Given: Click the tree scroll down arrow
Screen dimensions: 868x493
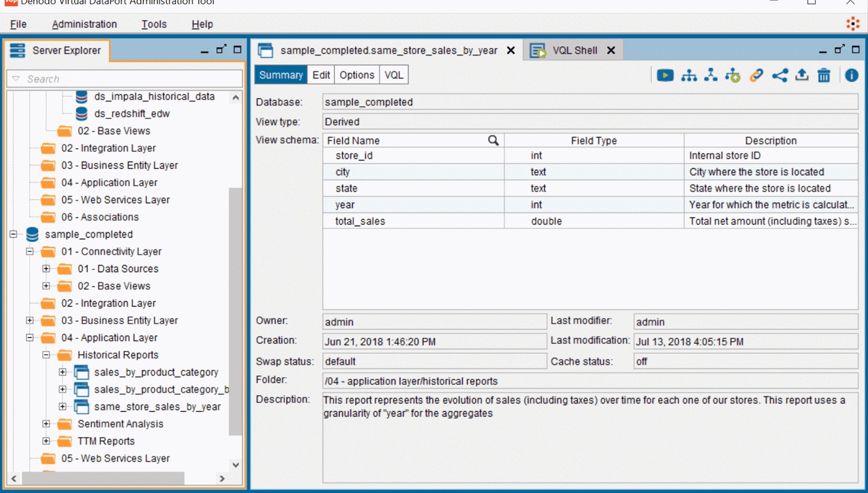Looking at the screenshot, I should (235, 465).
